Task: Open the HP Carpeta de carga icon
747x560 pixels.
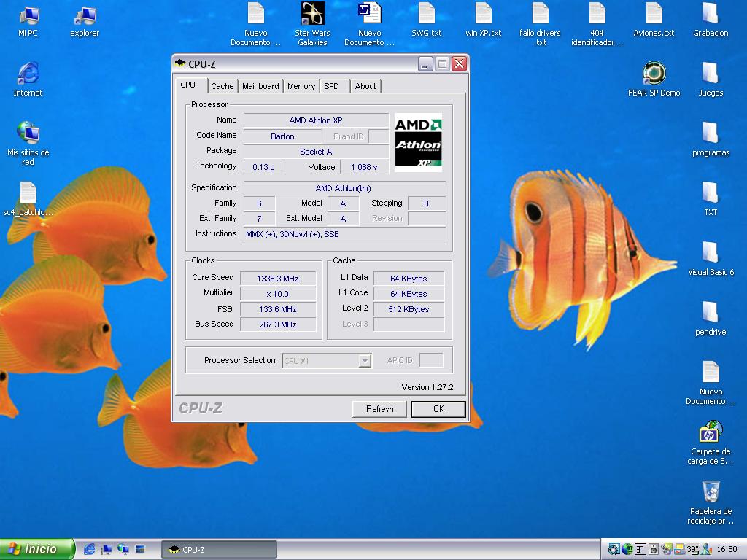Action: 711,432
